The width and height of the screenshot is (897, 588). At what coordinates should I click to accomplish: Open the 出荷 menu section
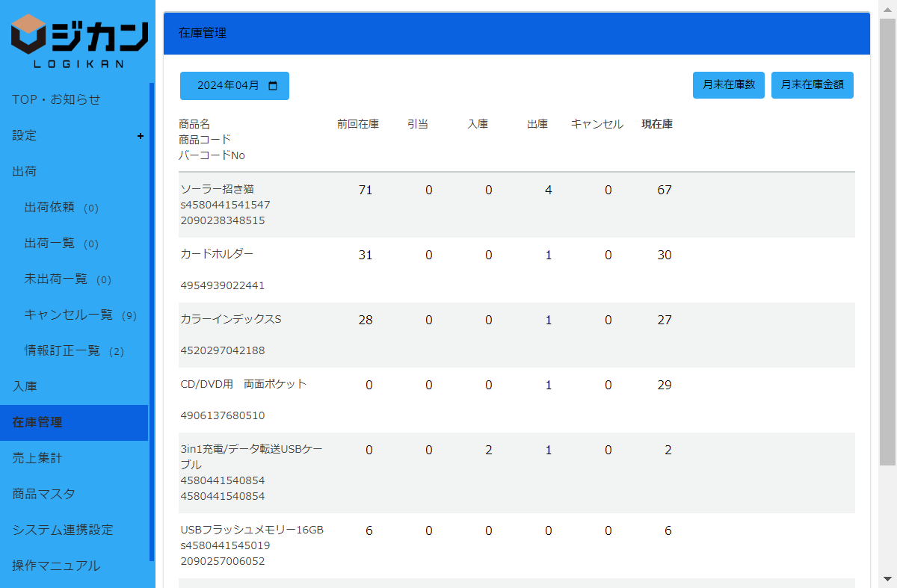pyautogui.click(x=25, y=172)
